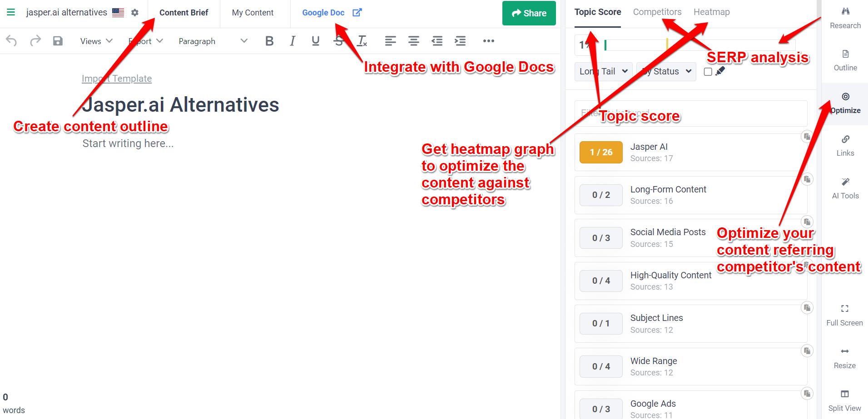Click the Jasper.ai Alternatives title
The height and width of the screenshot is (419, 868).
pyautogui.click(x=180, y=105)
